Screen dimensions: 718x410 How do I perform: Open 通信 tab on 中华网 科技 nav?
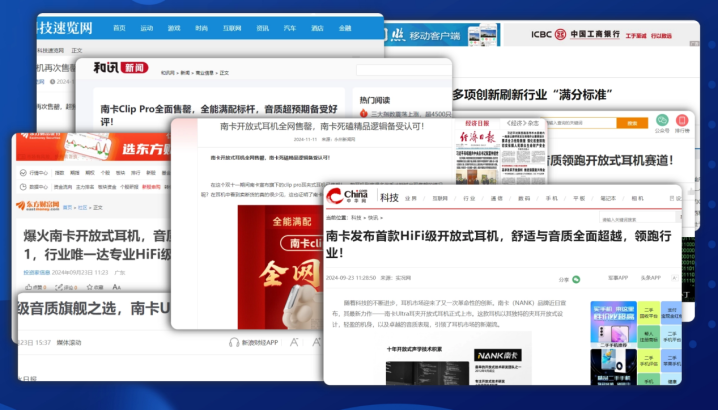click(496, 198)
